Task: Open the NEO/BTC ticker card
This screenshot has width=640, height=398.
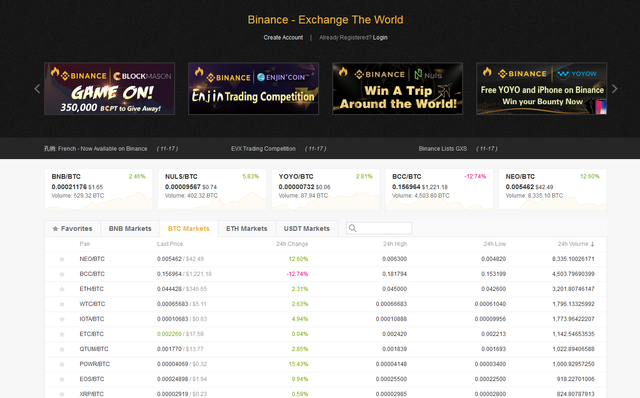Action: point(552,189)
